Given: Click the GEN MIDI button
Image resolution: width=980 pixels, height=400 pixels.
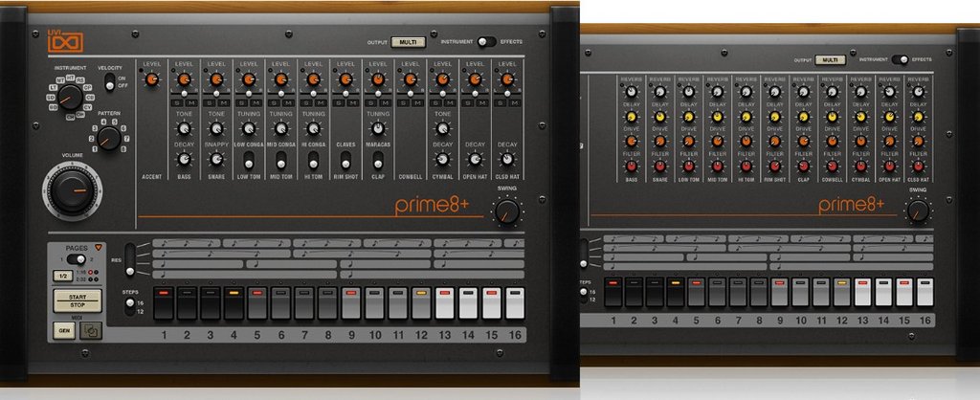Looking at the screenshot, I should point(63,331).
